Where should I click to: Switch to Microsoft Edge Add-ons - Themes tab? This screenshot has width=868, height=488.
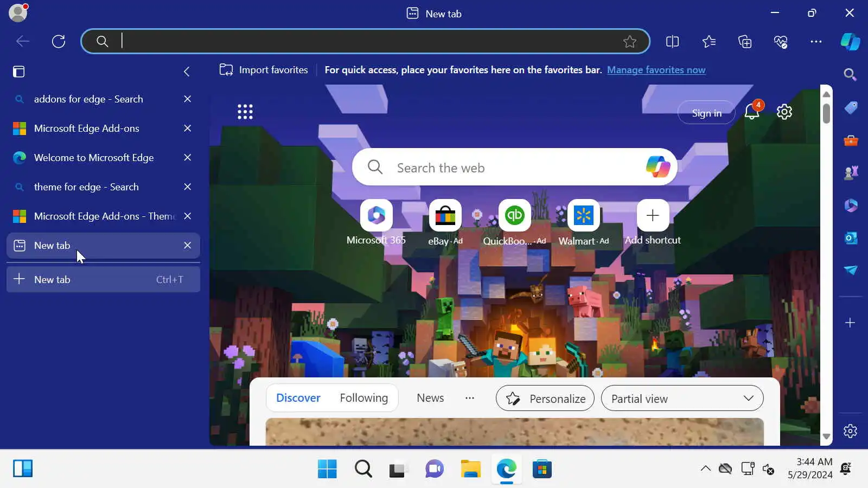(103, 216)
